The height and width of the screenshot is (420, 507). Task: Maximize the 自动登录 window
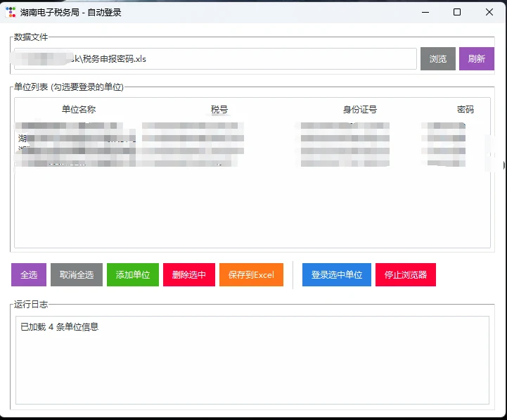coord(457,12)
